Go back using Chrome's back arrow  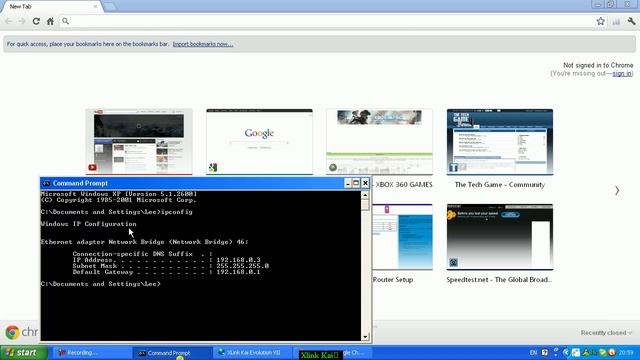[x=9, y=21]
